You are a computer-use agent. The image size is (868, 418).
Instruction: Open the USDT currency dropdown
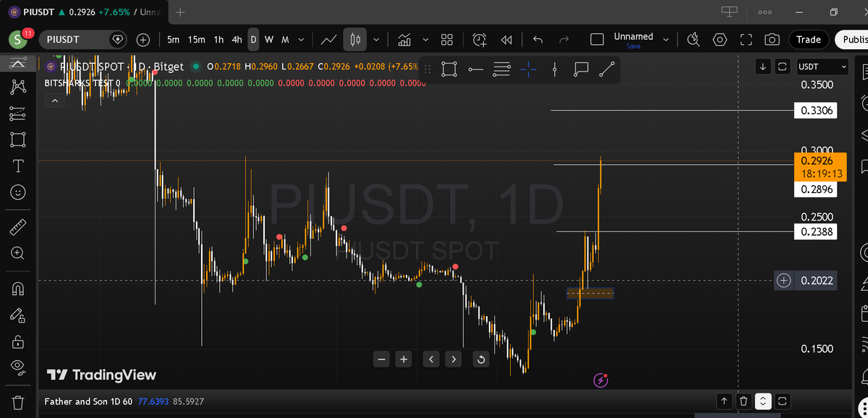coord(822,67)
